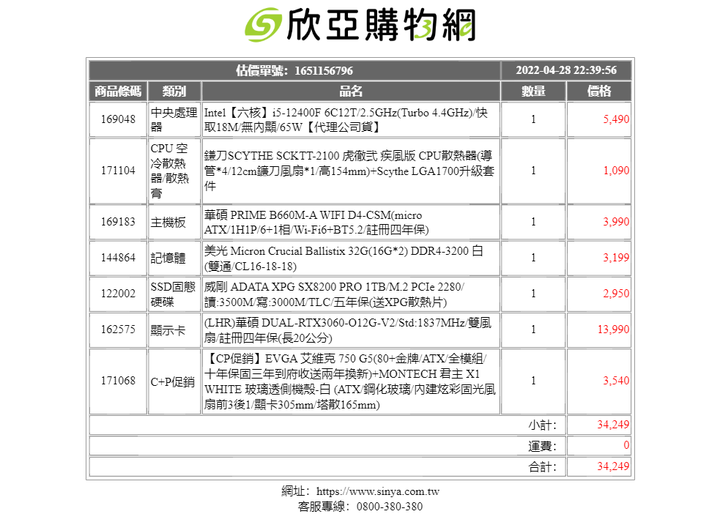Click the 商品條碼 column header
The width and height of the screenshot is (720, 514).
pos(118,91)
